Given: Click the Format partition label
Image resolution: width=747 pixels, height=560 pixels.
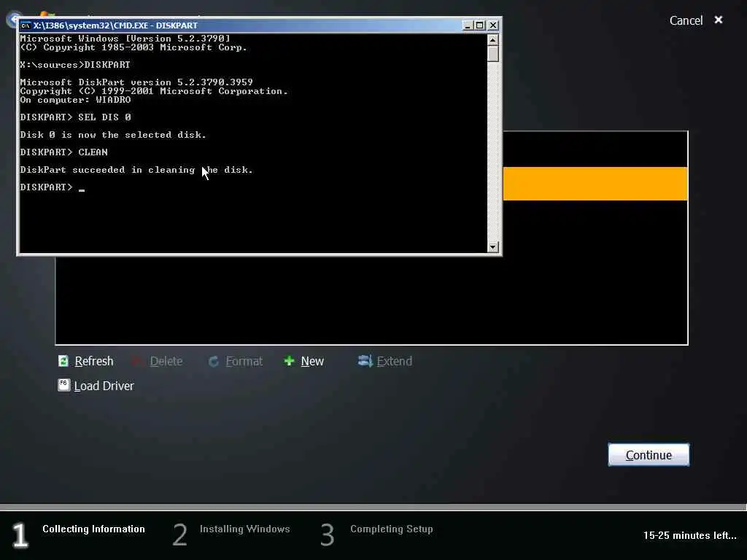Looking at the screenshot, I should pyautogui.click(x=244, y=362).
